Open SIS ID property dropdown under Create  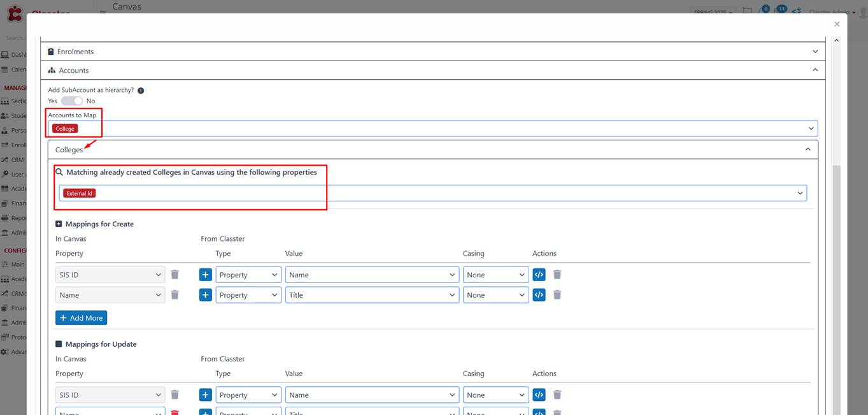pos(110,275)
